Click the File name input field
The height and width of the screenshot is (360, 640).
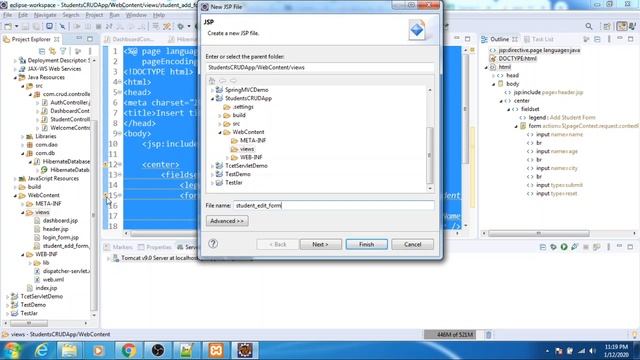[x=333, y=205]
